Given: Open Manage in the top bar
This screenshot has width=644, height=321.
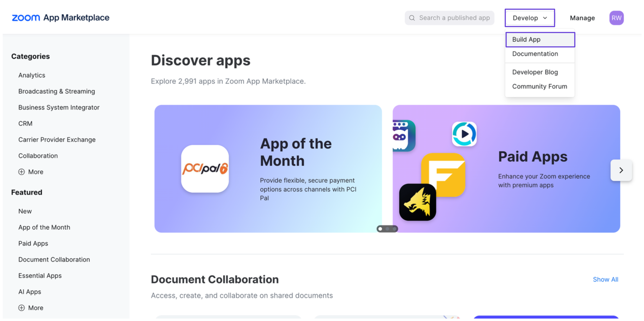Looking at the screenshot, I should (x=582, y=18).
